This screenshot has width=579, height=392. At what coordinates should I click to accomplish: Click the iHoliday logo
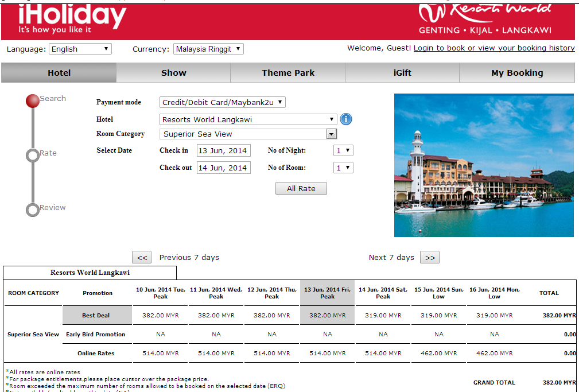pyautogui.click(x=72, y=19)
